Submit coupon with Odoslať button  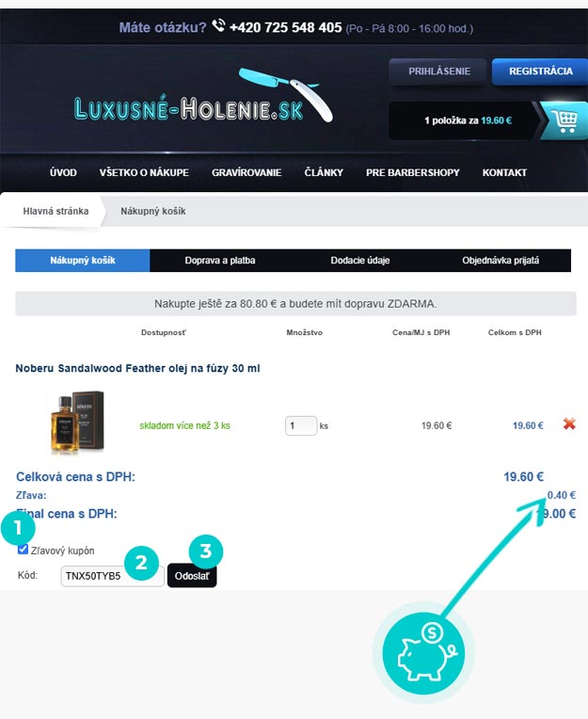pos(192,576)
